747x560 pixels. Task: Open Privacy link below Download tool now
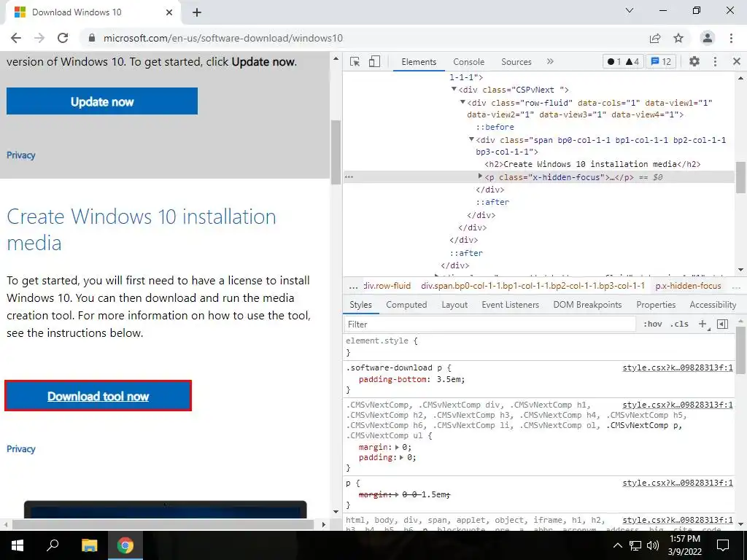[x=21, y=449]
